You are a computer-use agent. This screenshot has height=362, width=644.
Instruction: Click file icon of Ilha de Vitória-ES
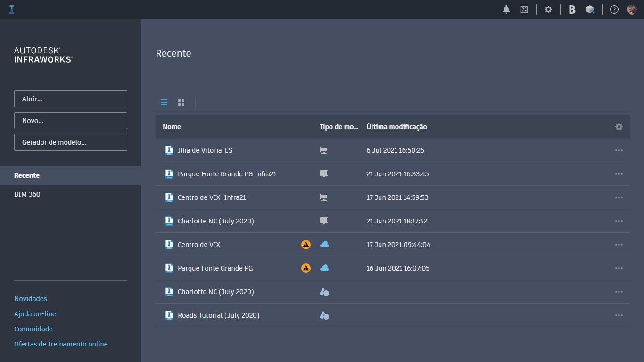[x=169, y=150]
